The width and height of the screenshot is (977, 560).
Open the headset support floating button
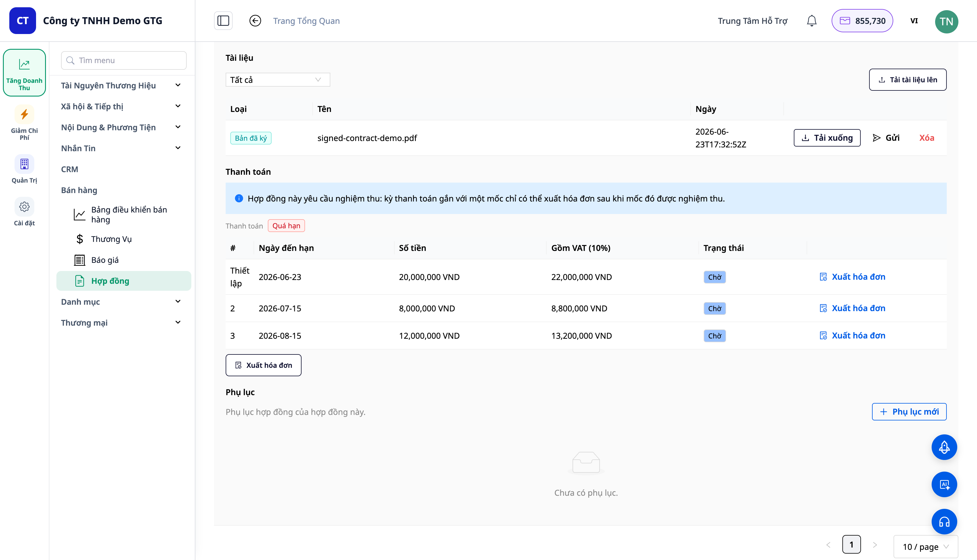(944, 522)
